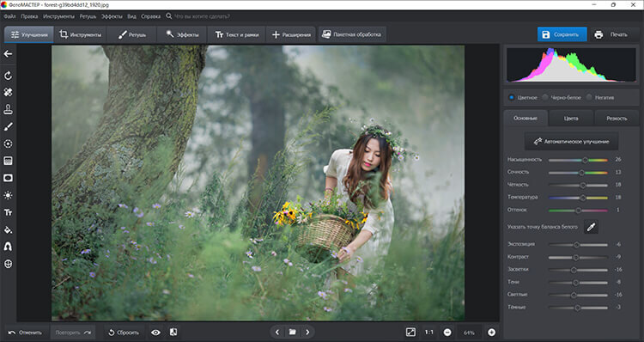Select the vignette tool icon
Viewport: 644px width, 342px height.
coord(8,178)
